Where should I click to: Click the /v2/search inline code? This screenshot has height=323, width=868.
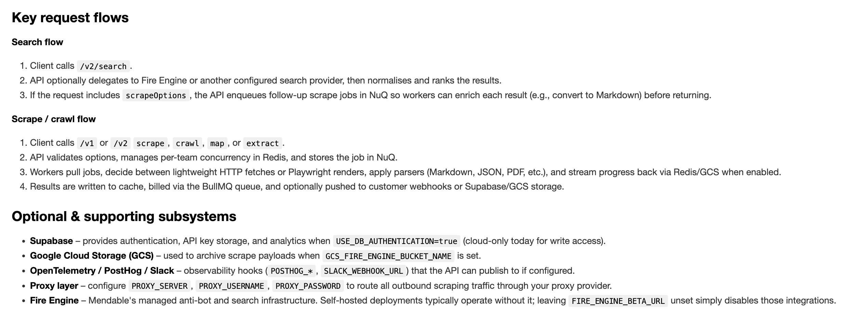103,66
